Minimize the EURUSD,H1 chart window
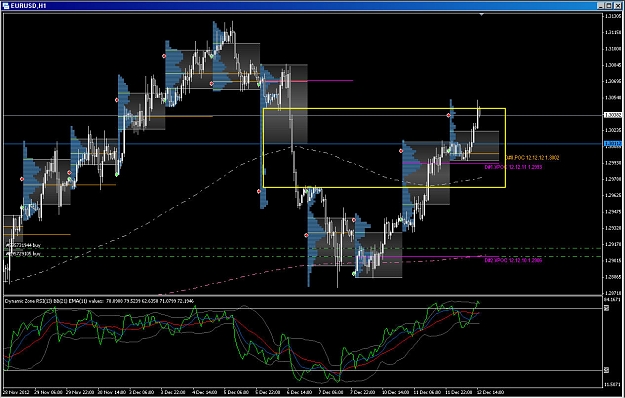625x398 pixels. pyautogui.click(x=601, y=6)
